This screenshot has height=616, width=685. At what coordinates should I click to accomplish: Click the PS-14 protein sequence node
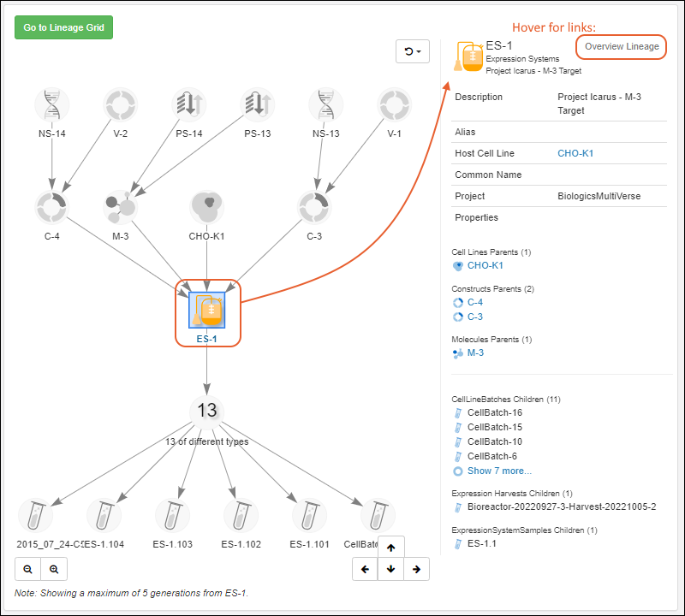[x=188, y=105]
